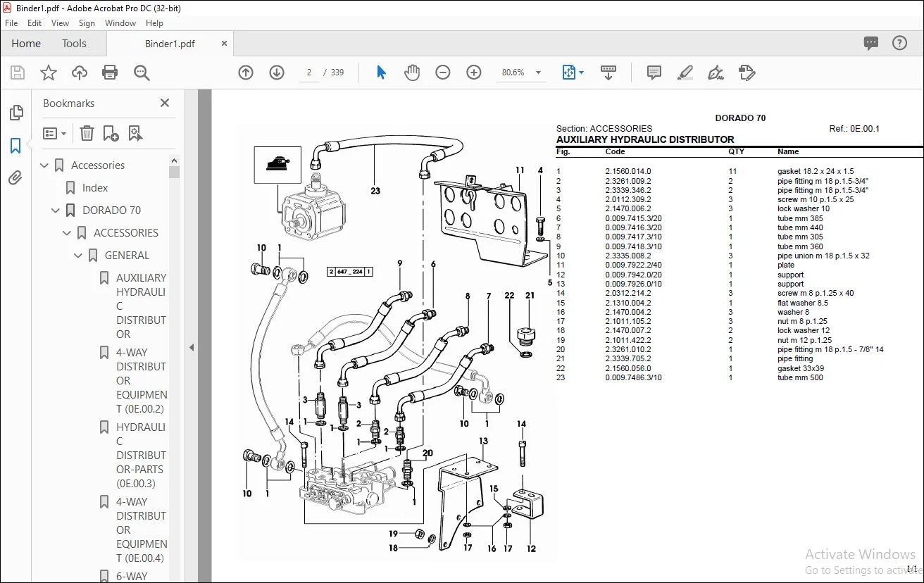Zoom in with the plus icon
924x583 pixels.
(474, 73)
